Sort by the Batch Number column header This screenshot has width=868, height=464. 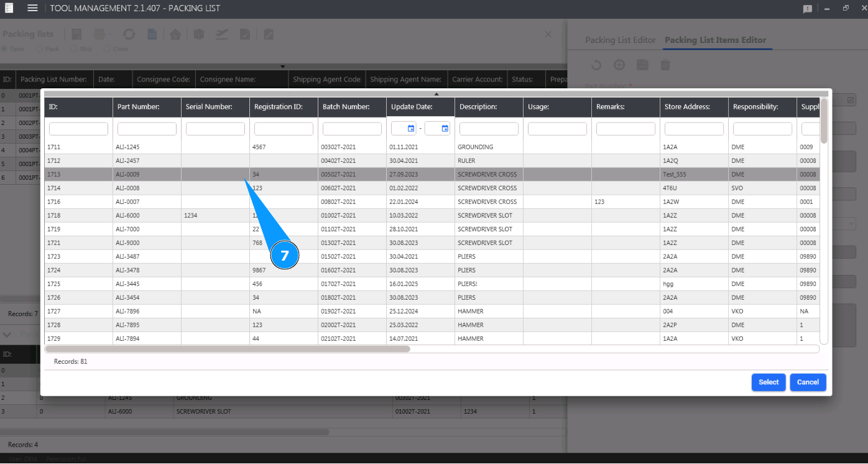point(352,107)
